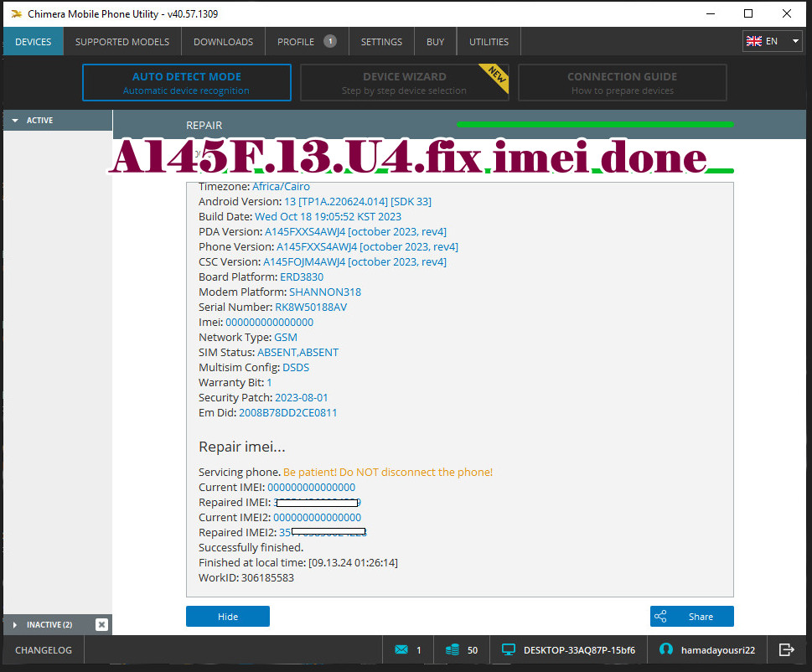Click the Board Platform ERD3830 value
The image size is (812, 672).
click(x=302, y=277)
